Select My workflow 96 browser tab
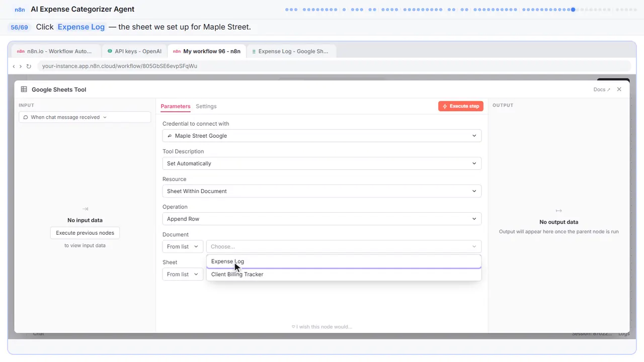The height and width of the screenshot is (362, 644). [207, 51]
